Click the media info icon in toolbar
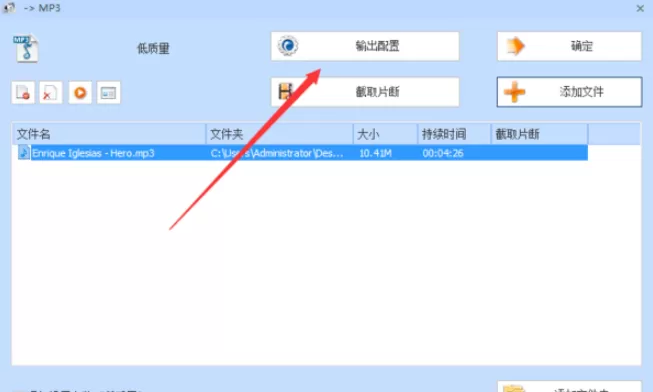 coord(109,92)
